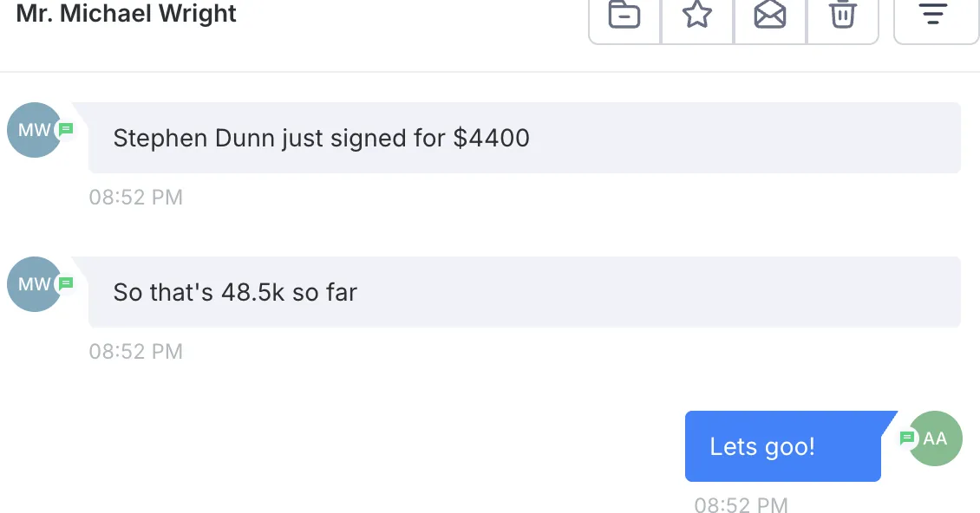Click the AA sender avatar
The width and height of the screenshot is (980, 513).
tap(935, 438)
